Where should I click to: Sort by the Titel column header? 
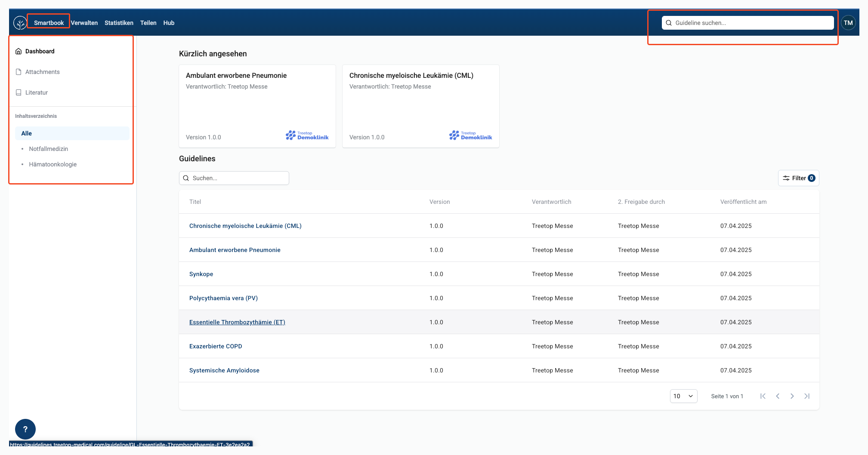pyautogui.click(x=195, y=202)
